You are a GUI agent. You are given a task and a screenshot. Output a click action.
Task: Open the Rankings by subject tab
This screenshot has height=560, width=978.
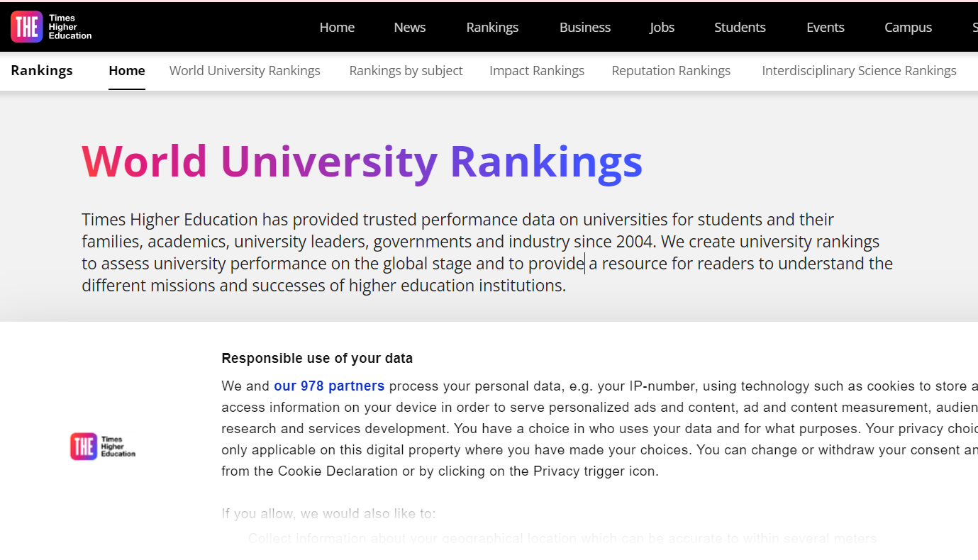tap(406, 71)
